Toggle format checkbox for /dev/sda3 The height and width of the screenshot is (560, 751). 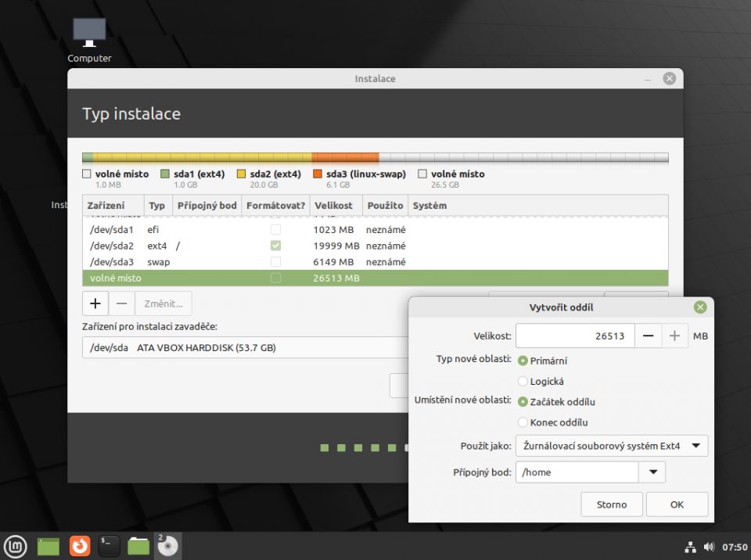point(275,262)
